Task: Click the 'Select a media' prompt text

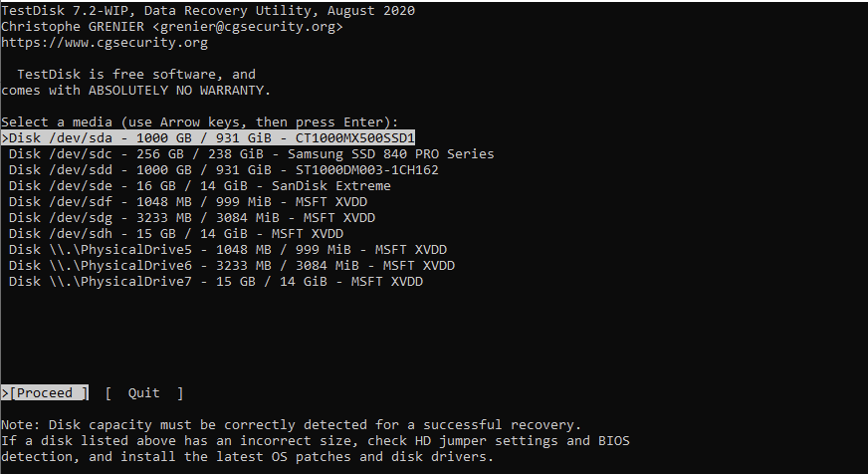Action: [x=199, y=122]
